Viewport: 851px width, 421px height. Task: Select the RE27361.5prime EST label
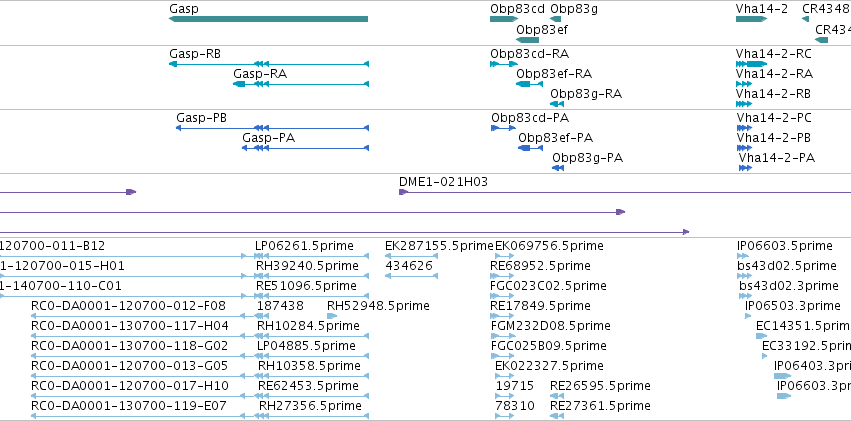600,406
